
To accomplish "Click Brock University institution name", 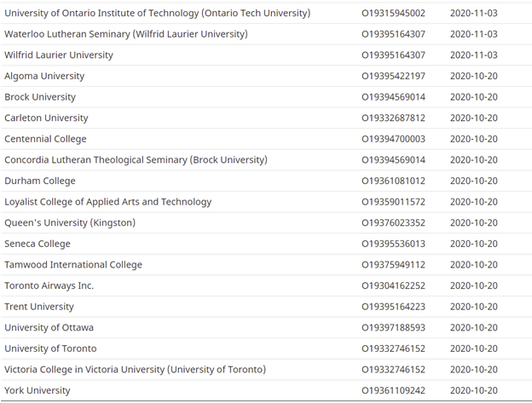I will [x=40, y=97].
